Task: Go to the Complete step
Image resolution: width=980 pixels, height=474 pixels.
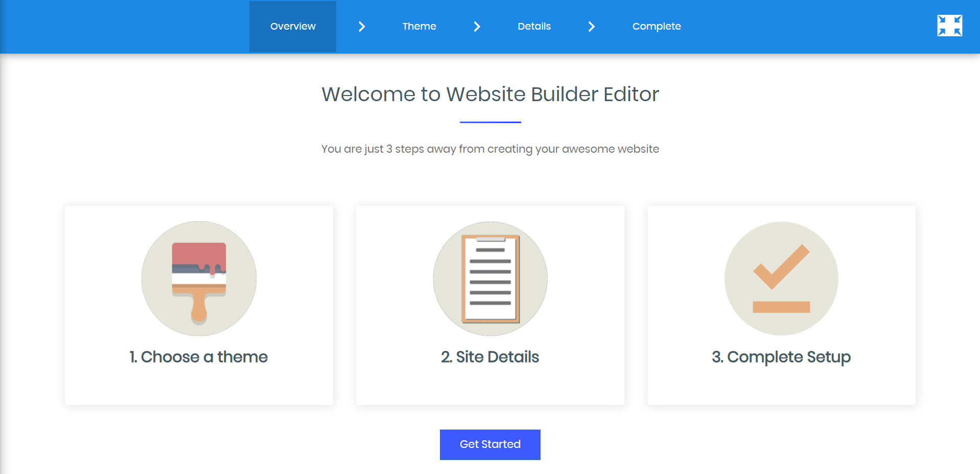Action: click(656, 27)
